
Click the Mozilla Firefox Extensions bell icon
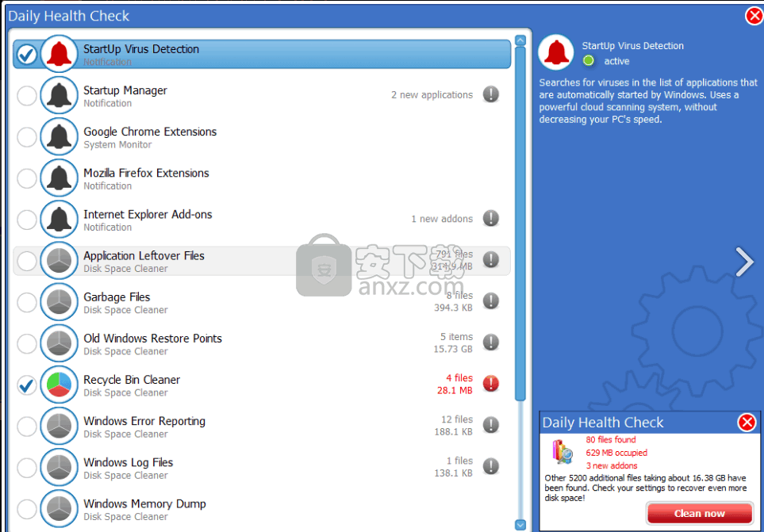pyautogui.click(x=59, y=178)
